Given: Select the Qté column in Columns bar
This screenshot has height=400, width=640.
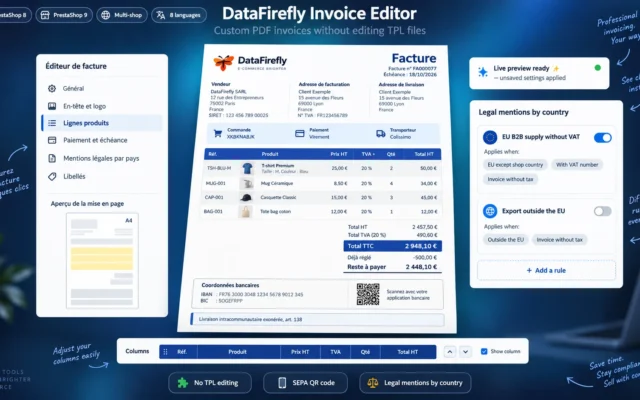Looking at the screenshot, I should [365, 352].
